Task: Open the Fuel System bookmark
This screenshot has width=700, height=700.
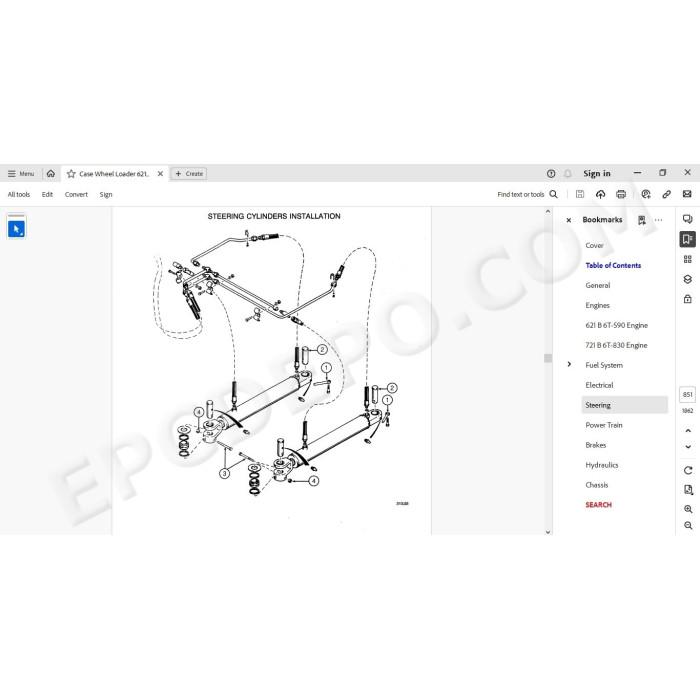Action: point(604,365)
